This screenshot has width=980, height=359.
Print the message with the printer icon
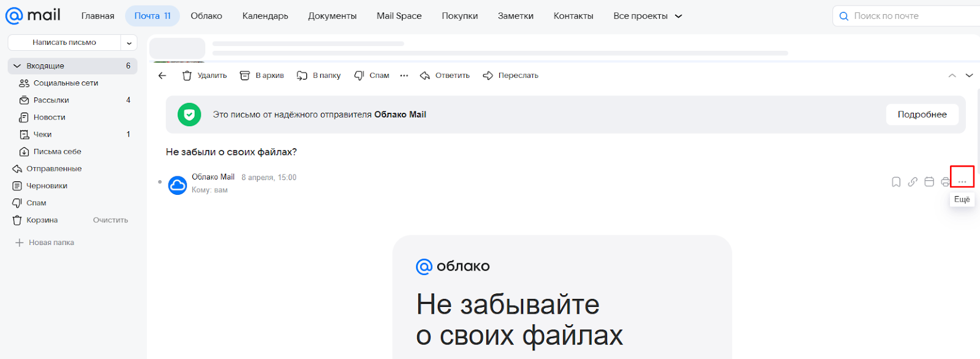click(x=945, y=182)
